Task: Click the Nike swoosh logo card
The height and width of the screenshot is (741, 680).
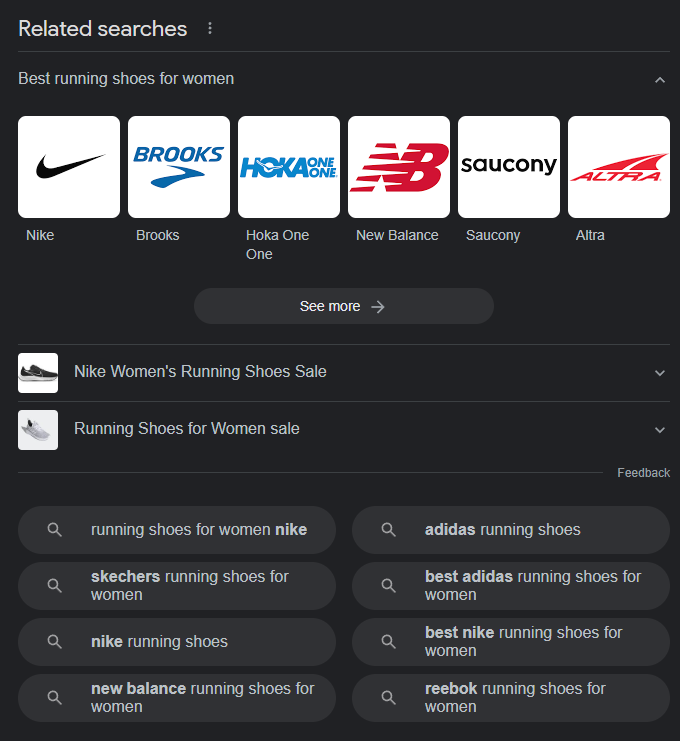Action: coord(69,167)
